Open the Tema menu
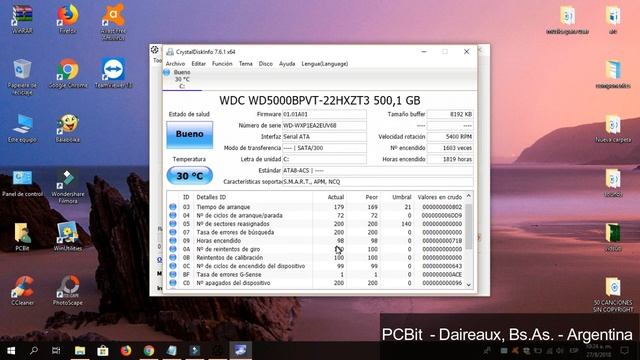The width and height of the screenshot is (640, 360). [x=246, y=64]
